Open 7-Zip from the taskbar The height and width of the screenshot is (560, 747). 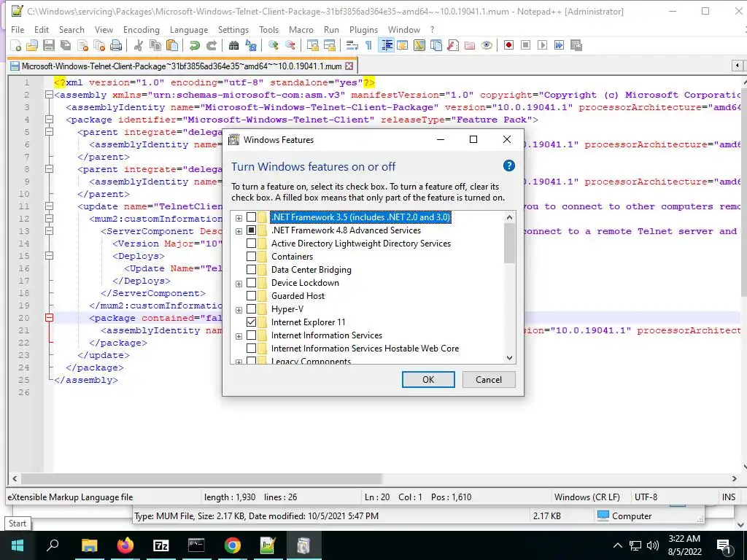(x=161, y=545)
